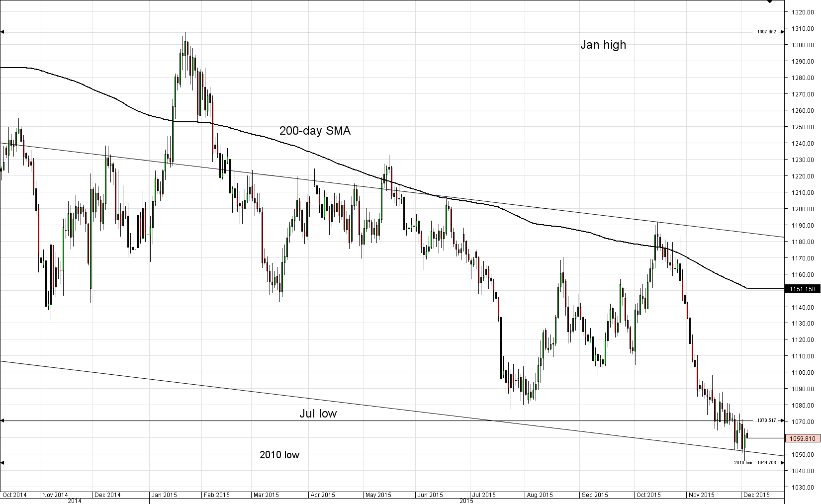The height and width of the screenshot is (504, 821).
Task: Select the 'Jan 2015' date axis label
Action: (x=164, y=495)
